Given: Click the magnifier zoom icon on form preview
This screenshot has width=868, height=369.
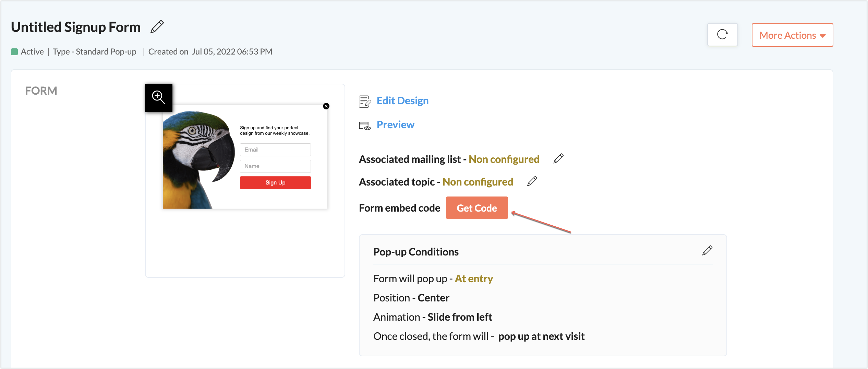Looking at the screenshot, I should (158, 97).
